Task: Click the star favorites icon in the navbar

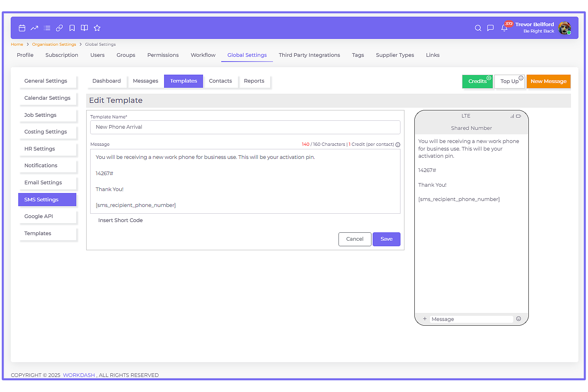Action: 97,28
